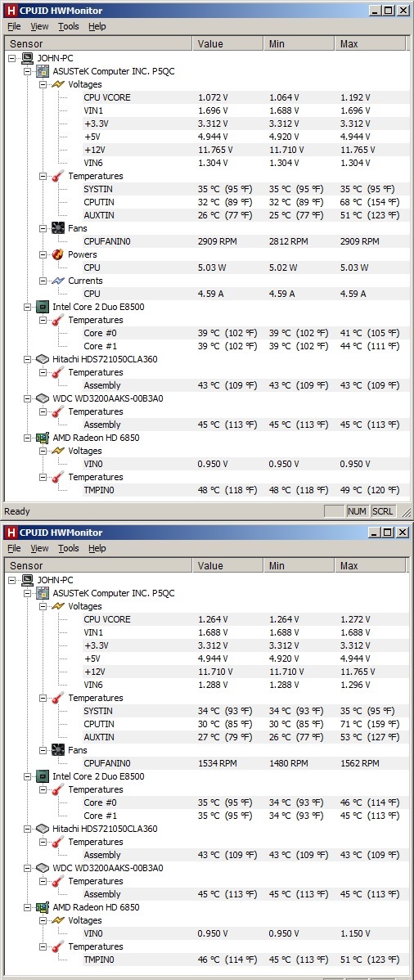
Task: Collapse AMD Radeon HD 6850 node, 2909 RPM window
Action: [x=28, y=438]
